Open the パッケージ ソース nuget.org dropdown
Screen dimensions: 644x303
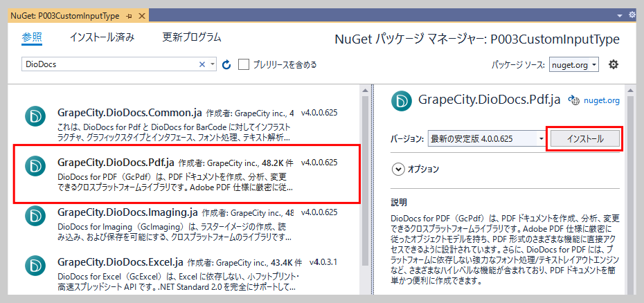574,65
